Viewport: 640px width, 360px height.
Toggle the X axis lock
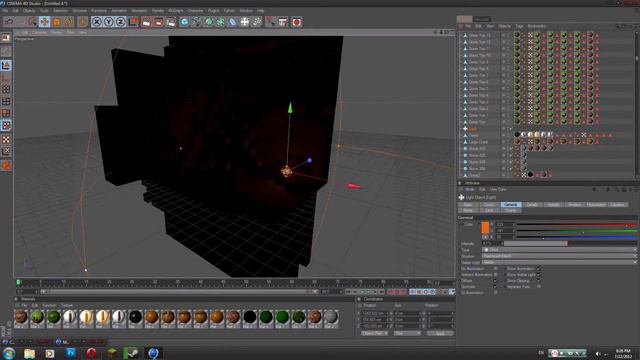coord(96,22)
